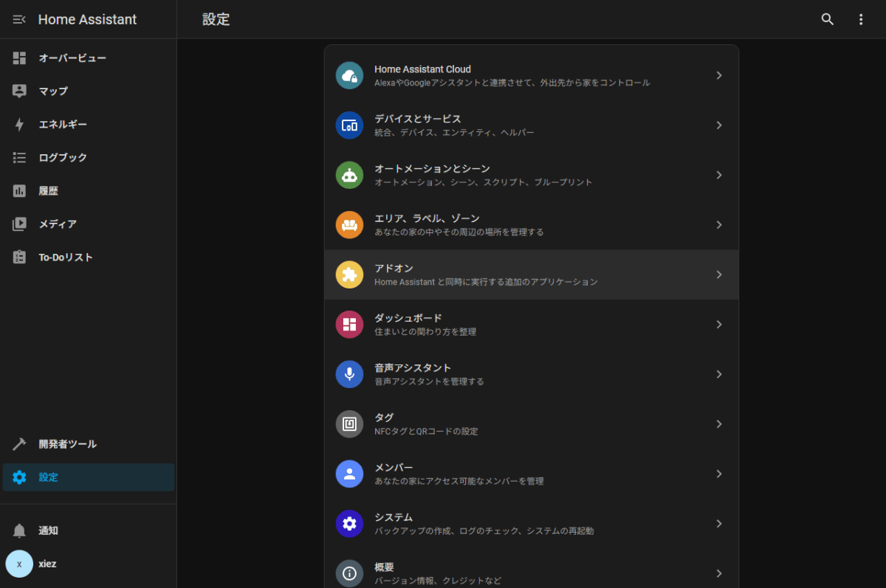Open アドオン settings title

(394, 269)
